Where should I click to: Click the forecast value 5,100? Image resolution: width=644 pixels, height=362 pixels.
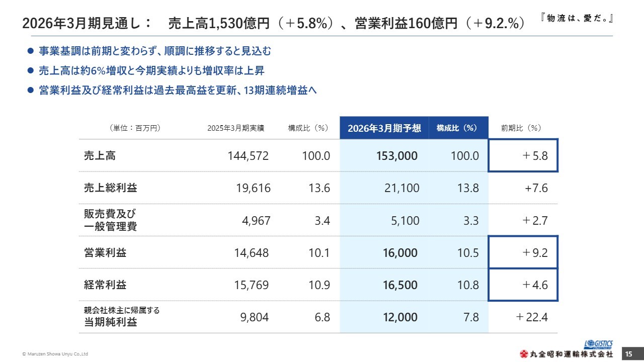click(x=405, y=220)
